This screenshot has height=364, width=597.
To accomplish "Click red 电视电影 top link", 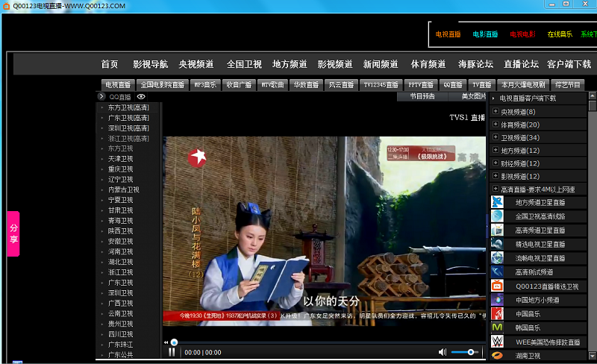I will click(523, 34).
